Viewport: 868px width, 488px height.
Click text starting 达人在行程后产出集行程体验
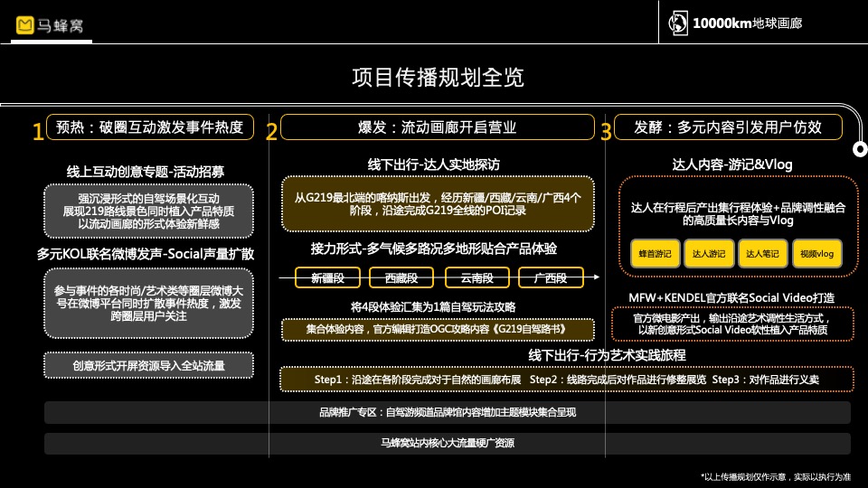[x=738, y=213]
